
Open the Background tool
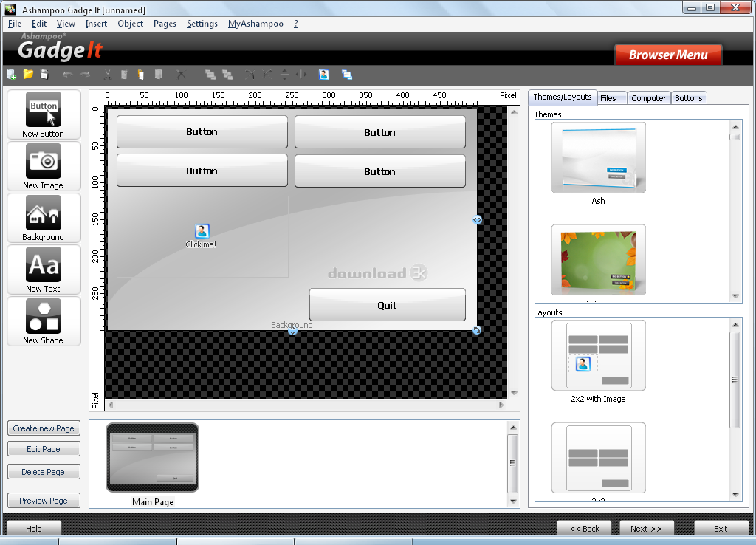(44, 218)
